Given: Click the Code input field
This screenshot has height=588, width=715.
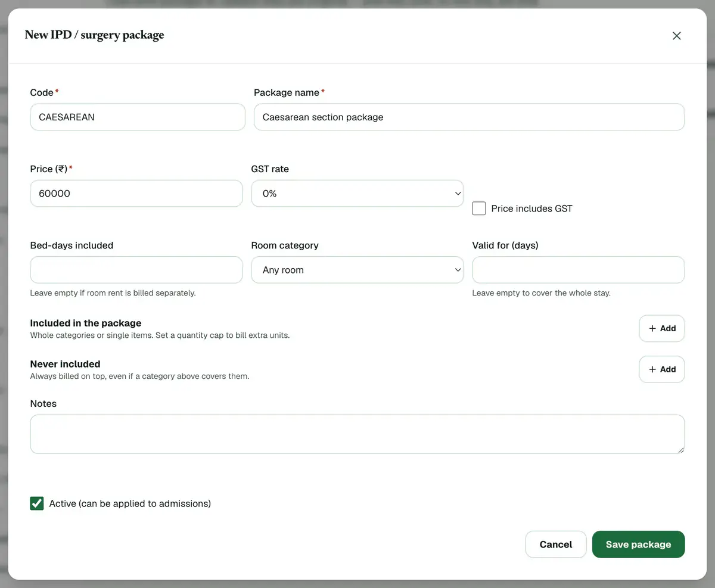Looking at the screenshot, I should click(138, 117).
